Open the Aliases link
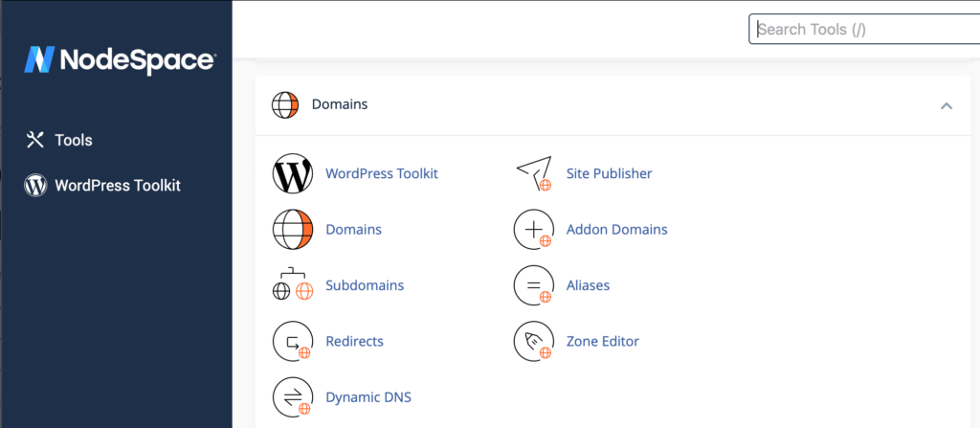980x428 pixels. coord(589,285)
